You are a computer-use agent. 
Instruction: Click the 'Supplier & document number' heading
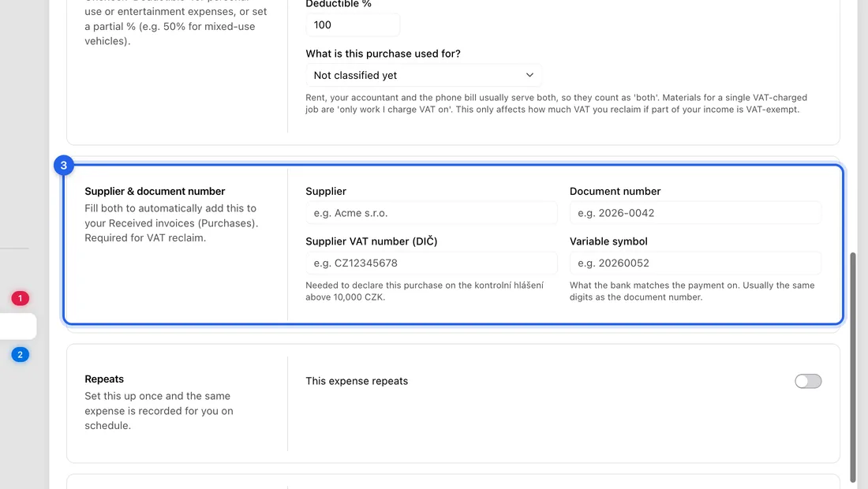pos(155,192)
